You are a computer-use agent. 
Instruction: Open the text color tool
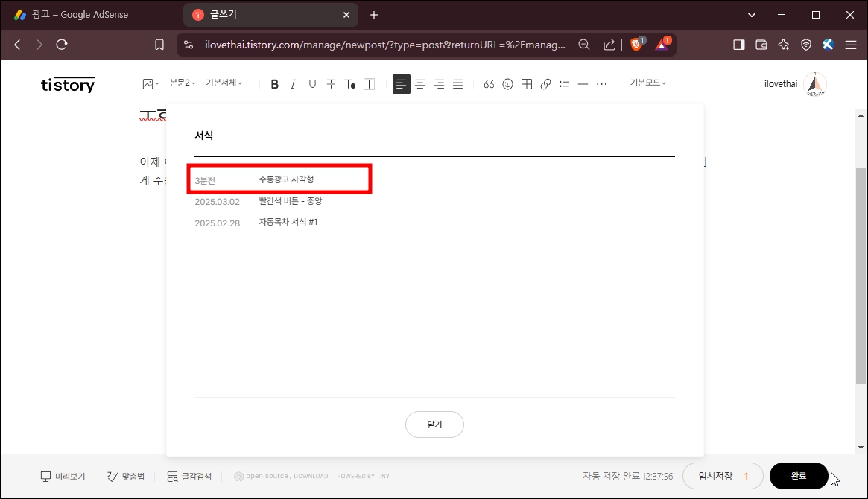coord(349,83)
